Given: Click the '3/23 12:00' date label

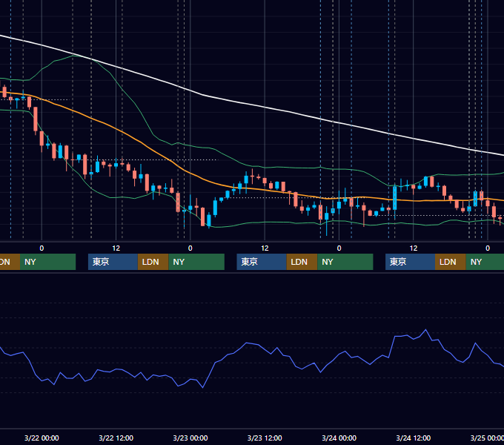Looking at the screenshot, I should click(265, 438).
